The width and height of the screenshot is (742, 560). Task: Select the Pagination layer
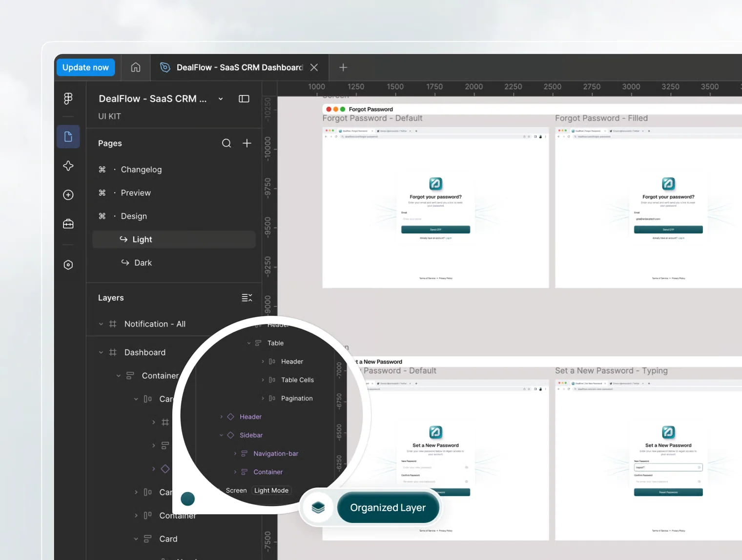(297, 399)
